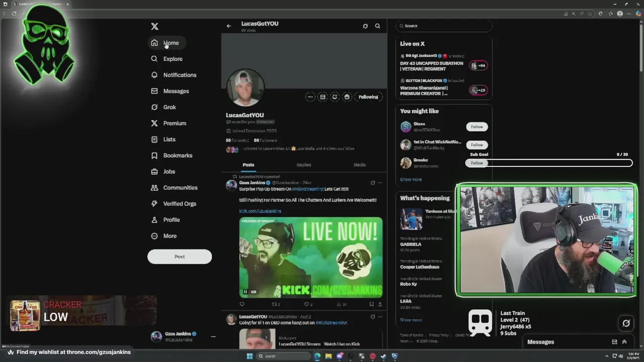Click the icon left of Following button
Image resolution: width=644 pixels, height=362 pixels.
pyautogui.click(x=347, y=97)
